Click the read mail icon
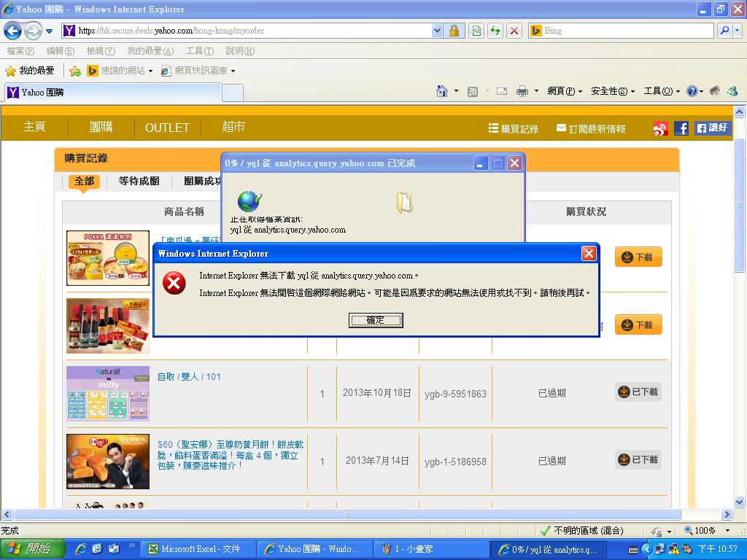This screenshot has height=560, width=747. 502,91
